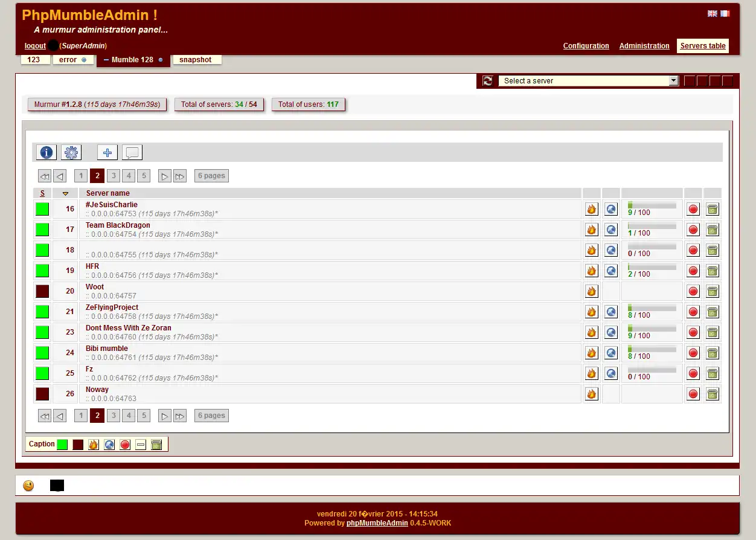Viewport: 756px width, 540px height.
Task: Click the user bar of #JeSuisCharlie 9/100
Action: [652, 205]
